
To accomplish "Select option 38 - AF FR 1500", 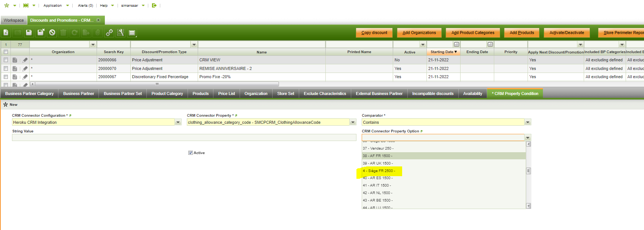I will [444, 156].
